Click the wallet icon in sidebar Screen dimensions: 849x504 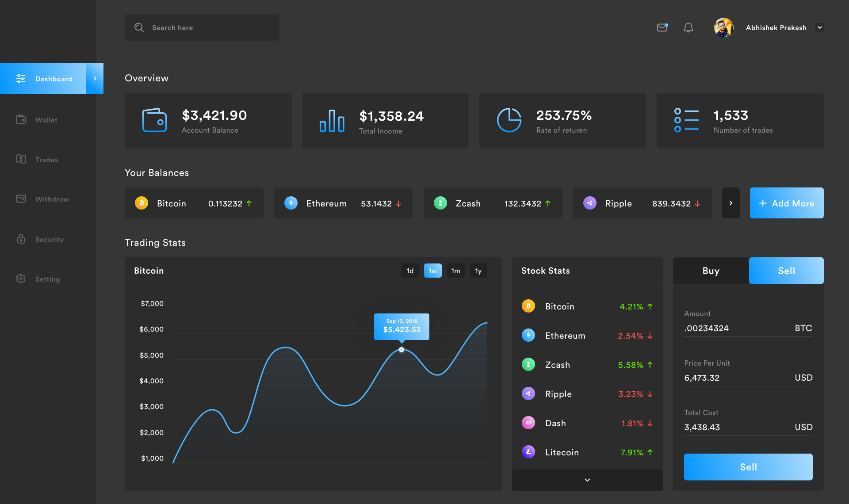pos(21,119)
